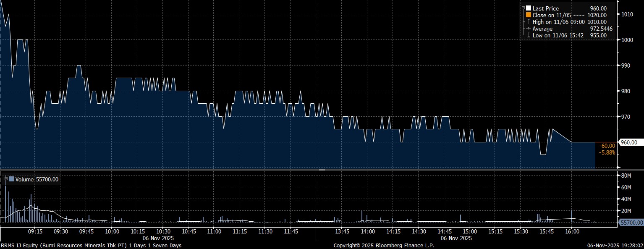Click the 960.00 last price axis tag
Image resolution: width=644 pixels, height=249 pixels.
[631, 142]
